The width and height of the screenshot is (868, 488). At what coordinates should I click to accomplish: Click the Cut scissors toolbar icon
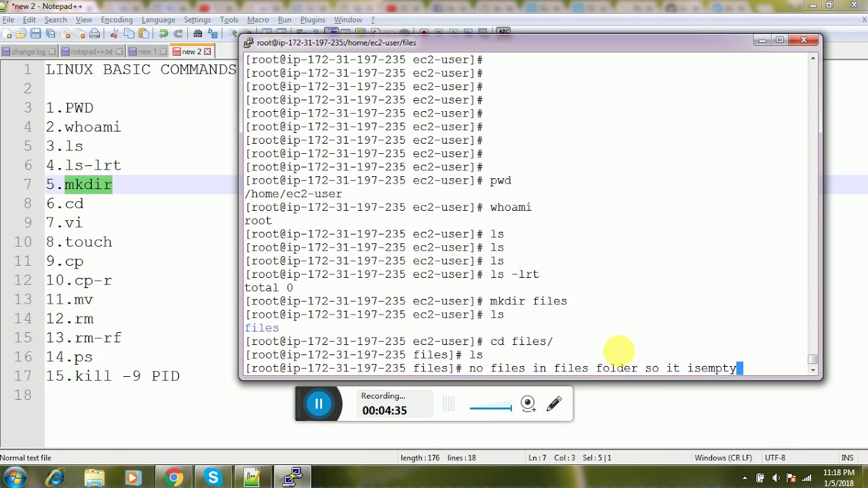[x=114, y=34]
